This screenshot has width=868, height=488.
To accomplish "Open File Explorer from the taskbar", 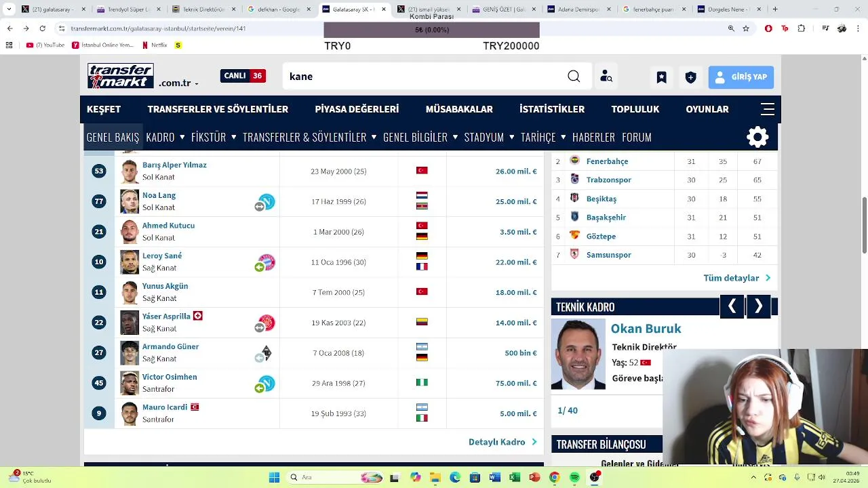I will tap(435, 477).
